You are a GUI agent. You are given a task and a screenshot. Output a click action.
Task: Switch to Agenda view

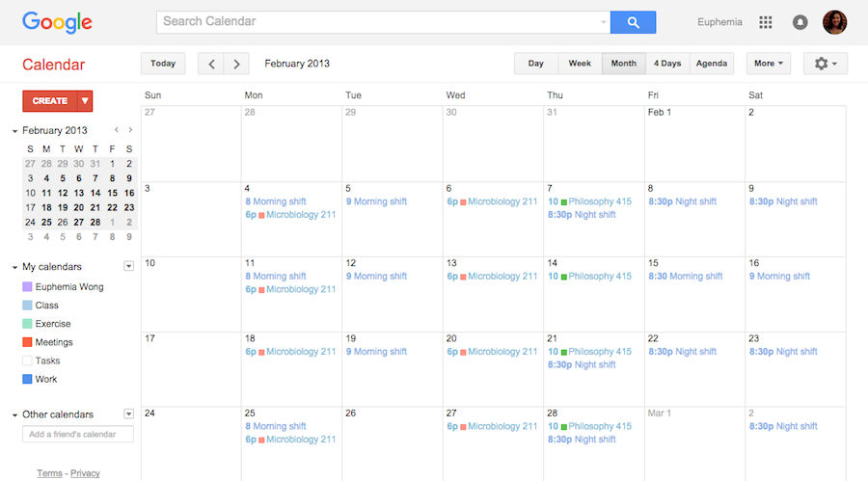(x=712, y=64)
